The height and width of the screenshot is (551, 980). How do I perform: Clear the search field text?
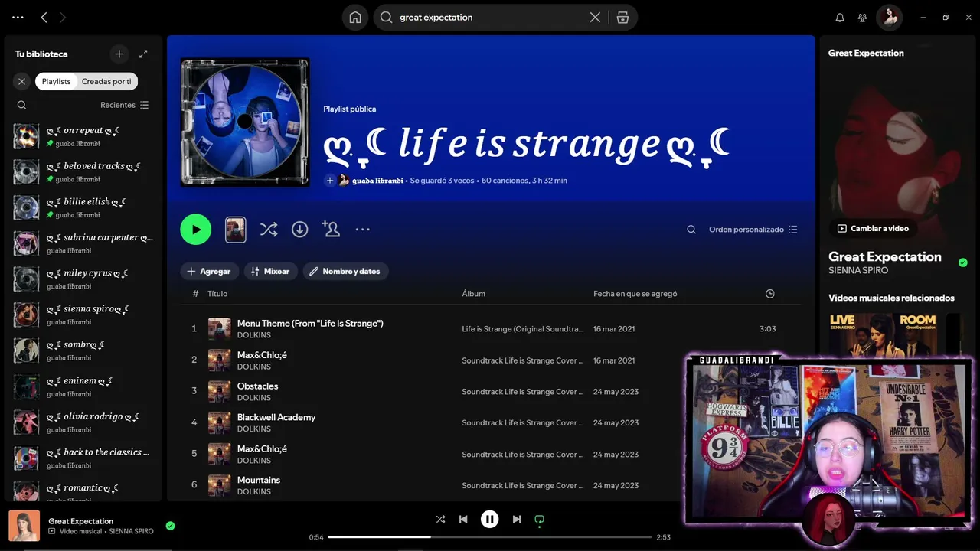[x=595, y=17]
